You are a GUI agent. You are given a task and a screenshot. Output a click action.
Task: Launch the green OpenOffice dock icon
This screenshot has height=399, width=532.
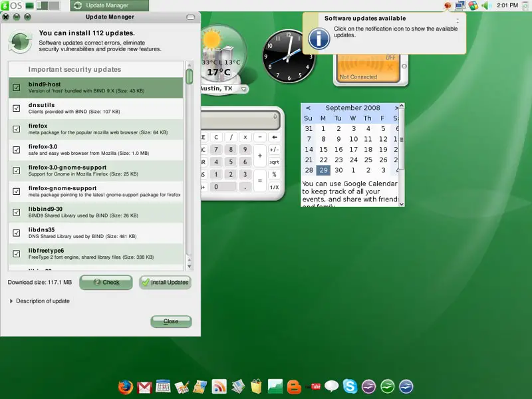point(388,387)
